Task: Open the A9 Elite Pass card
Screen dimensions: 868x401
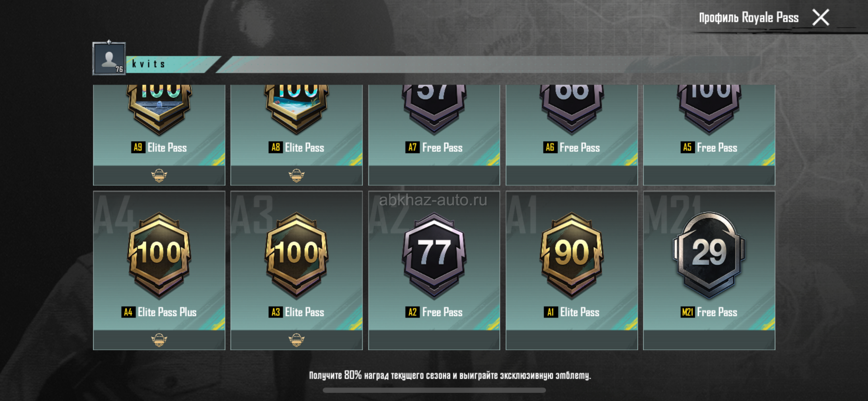Action: 159,135
